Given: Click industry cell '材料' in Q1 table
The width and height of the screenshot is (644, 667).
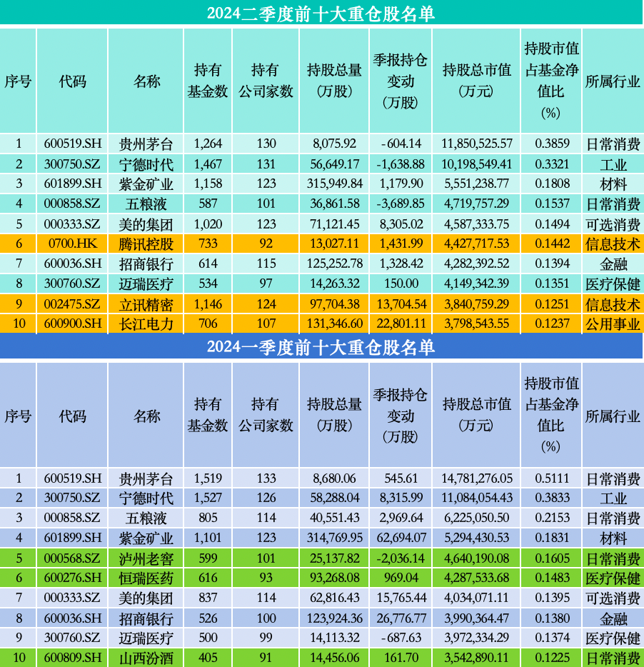Looking at the screenshot, I should (613, 538).
